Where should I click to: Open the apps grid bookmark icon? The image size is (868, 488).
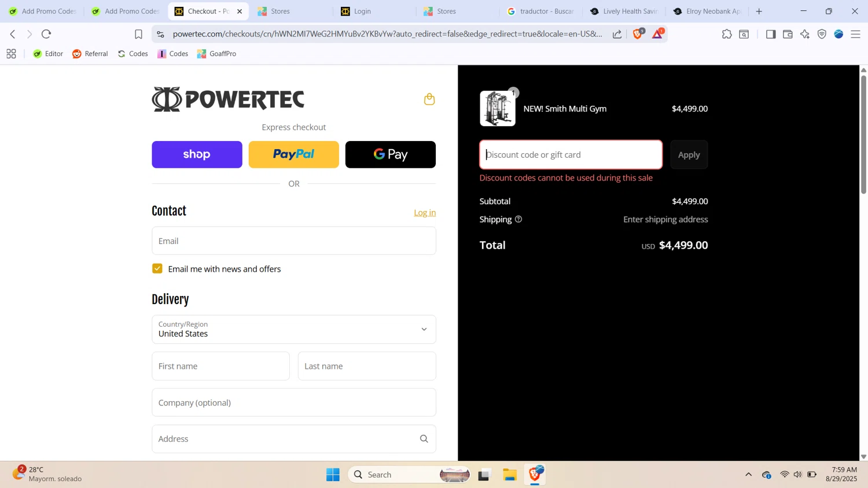point(11,54)
